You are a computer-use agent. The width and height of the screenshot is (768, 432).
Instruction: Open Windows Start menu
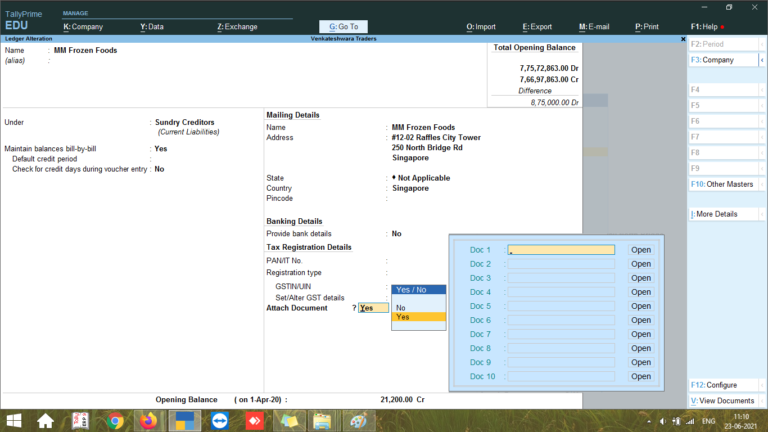tap(14, 421)
